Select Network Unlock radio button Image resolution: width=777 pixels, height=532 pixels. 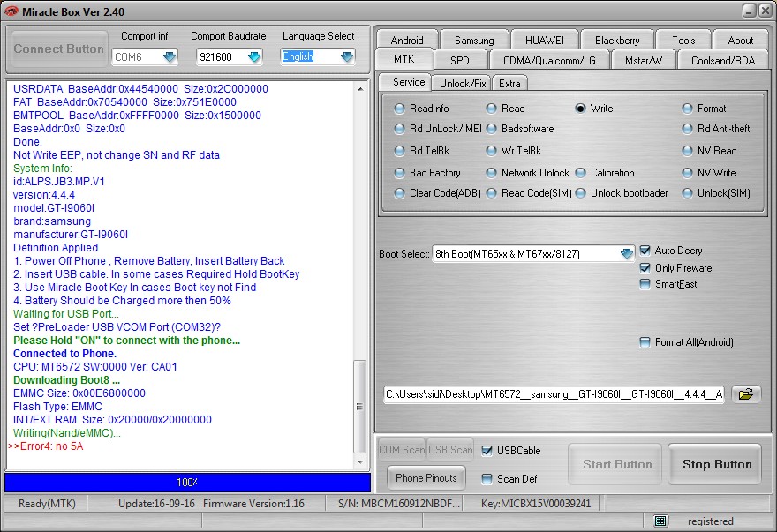coord(491,173)
